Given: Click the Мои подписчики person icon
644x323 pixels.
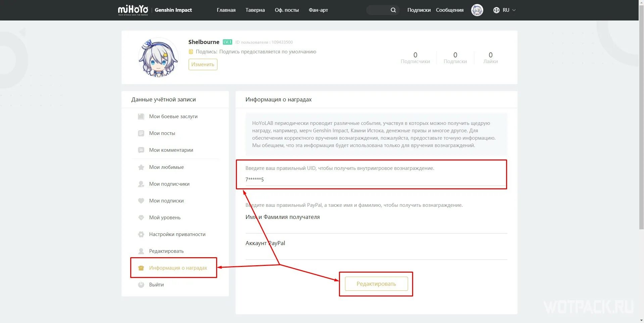Looking at the screenshot, I should [141, 184].
